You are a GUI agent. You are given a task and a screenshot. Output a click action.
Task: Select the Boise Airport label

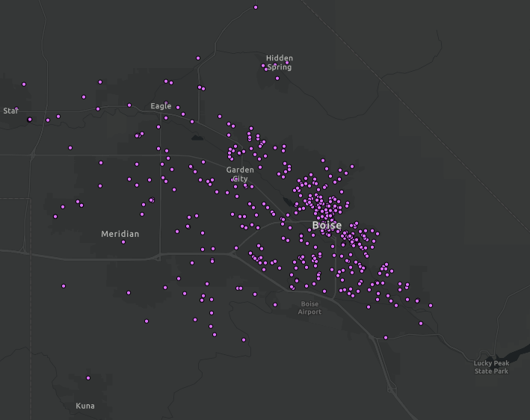pos(309,308)
